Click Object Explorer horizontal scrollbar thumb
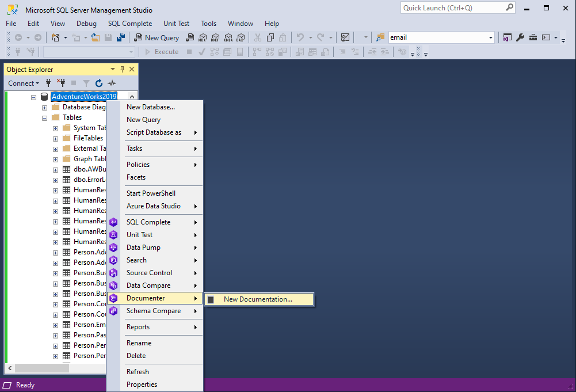This screenshot has height=392, width=576. [x=42, y=368]
